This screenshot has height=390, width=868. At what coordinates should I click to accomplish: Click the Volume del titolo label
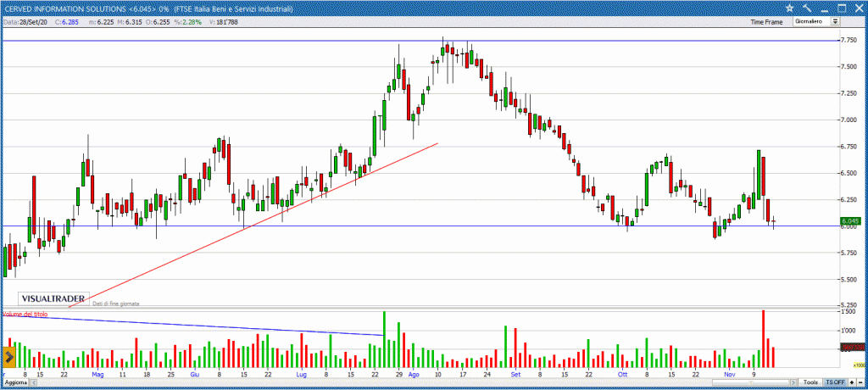click(x=25, y=314)
